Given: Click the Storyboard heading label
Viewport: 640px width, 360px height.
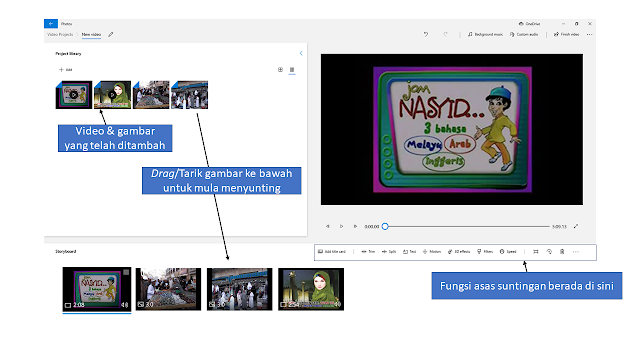Looking at the screenshot, I should [66, 251].
